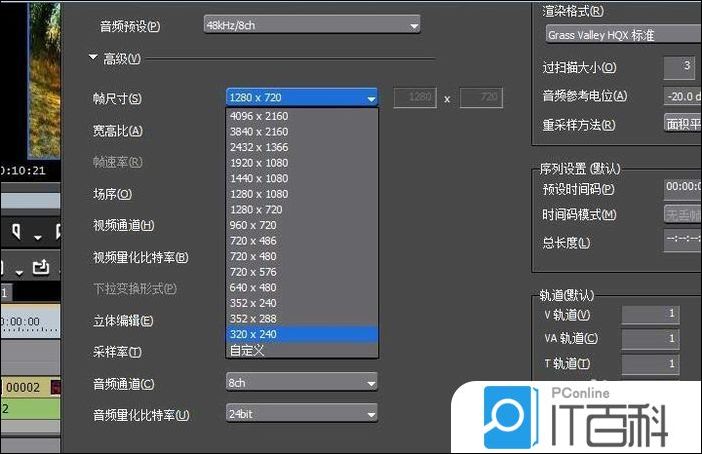
Task: Click the 总长度 duration field
Action: click(682, 240)
